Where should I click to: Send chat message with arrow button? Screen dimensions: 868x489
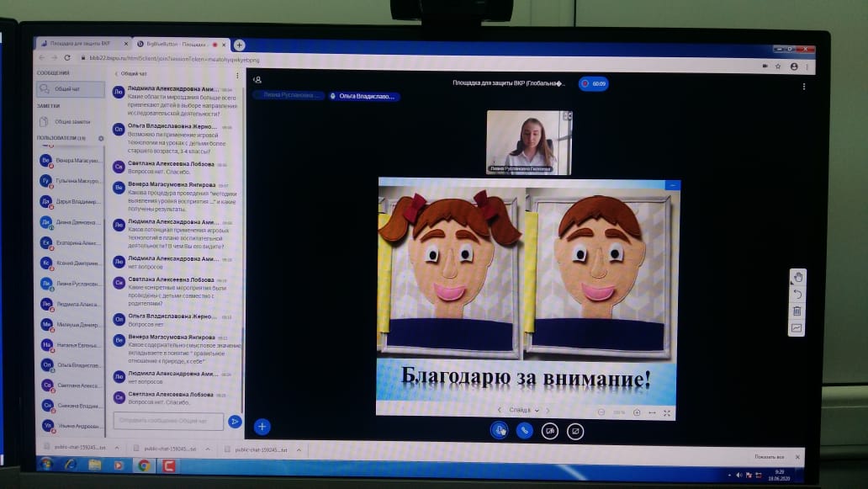(235, 421)
